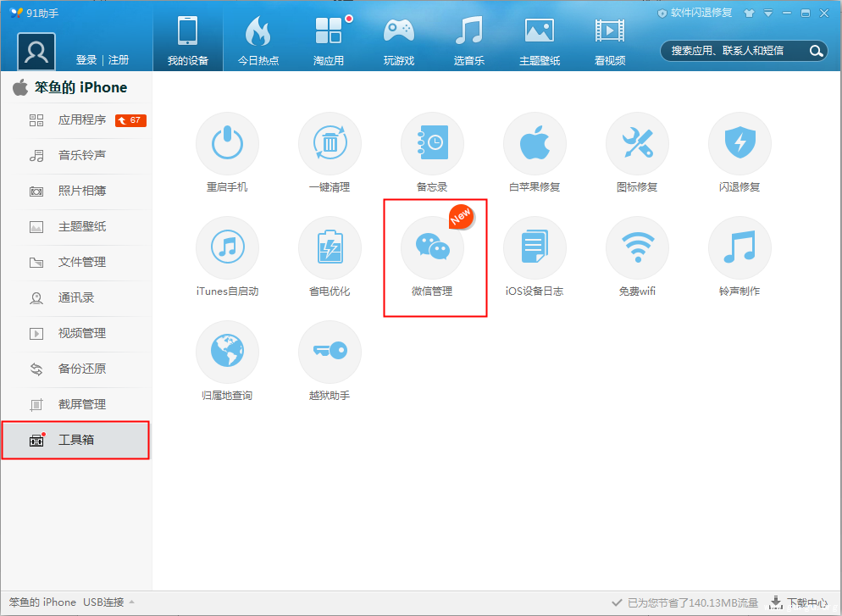Select 视频管理 in the sidebar
This screenshot has width=842, height=616.
[x=76, y=333]
